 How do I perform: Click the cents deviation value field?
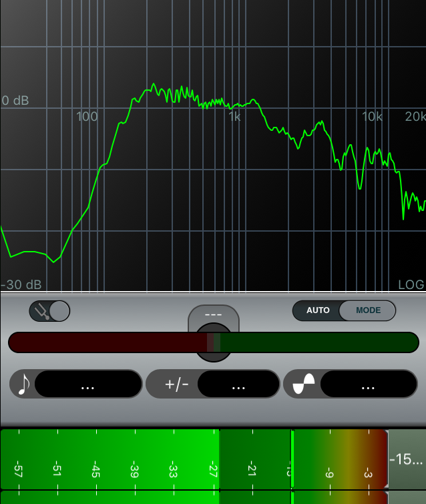(238, 385)
